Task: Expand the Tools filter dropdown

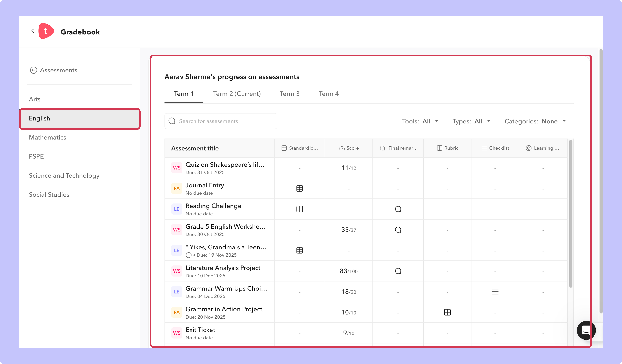Action: click(x=420, y=121)
